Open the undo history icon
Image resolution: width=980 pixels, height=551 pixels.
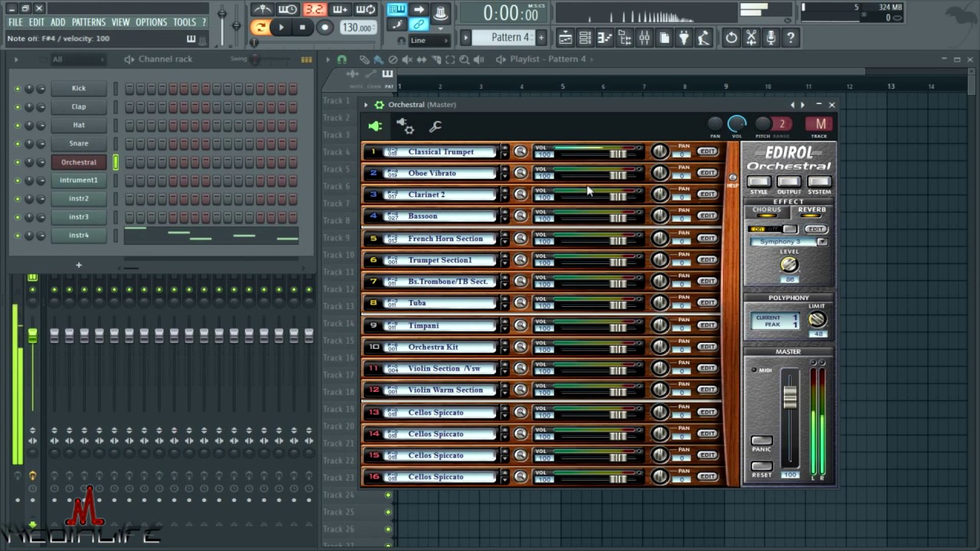tap(731, 37)
